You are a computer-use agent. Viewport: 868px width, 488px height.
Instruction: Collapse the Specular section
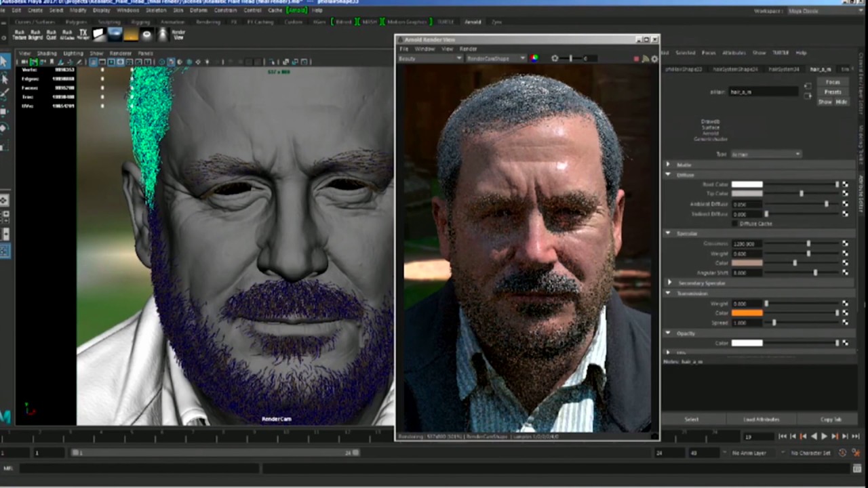tap(669, 233)
